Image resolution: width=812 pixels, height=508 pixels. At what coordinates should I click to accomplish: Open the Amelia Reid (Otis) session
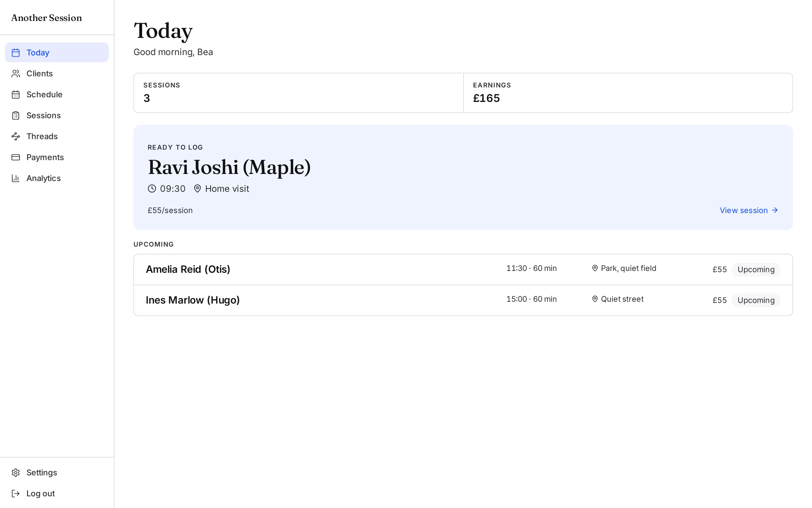pos(463,269)
